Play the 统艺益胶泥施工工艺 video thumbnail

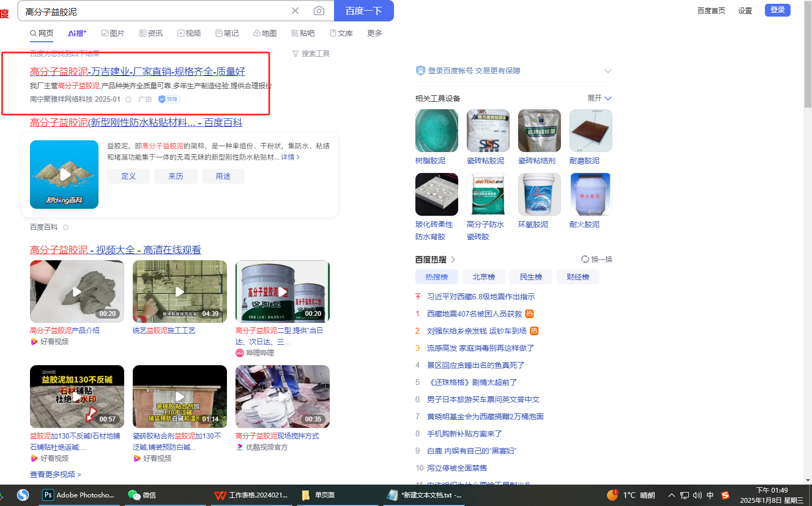pyautogui.click(x=180, y=291)
